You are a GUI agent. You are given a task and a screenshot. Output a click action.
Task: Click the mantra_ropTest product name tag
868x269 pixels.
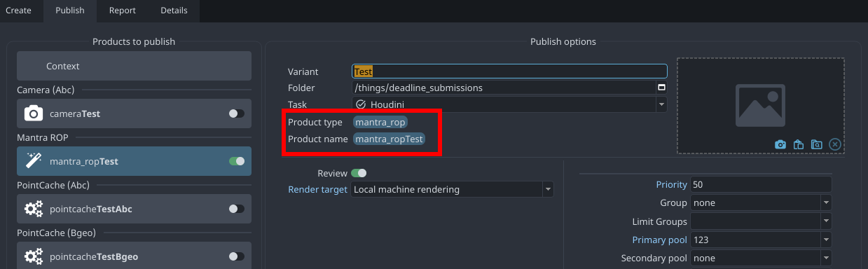click(389, 139)
